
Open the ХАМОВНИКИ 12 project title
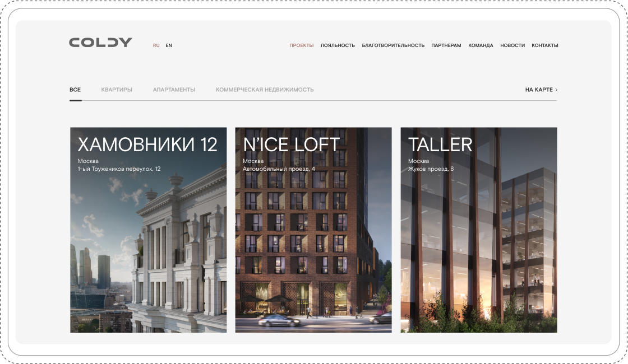pyautogui.click(x=147, y=145)
